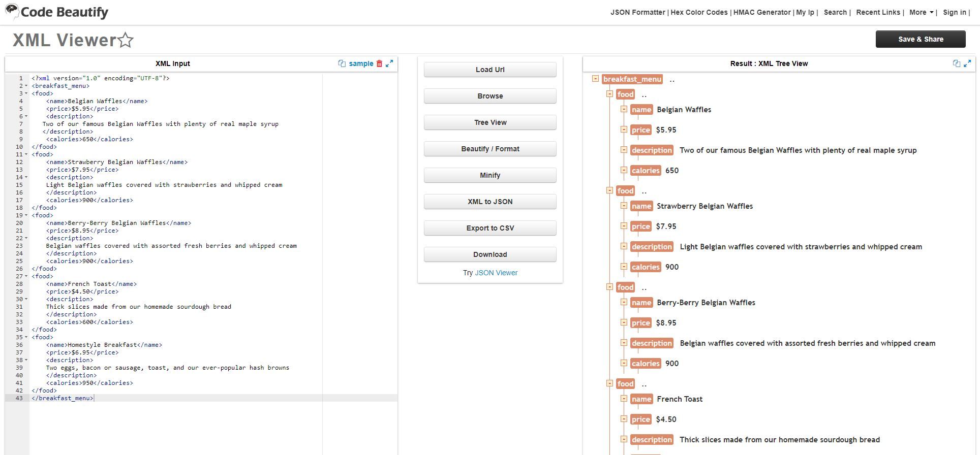
Task: Clear XML input with red trash icon
Action: [379, 63]
